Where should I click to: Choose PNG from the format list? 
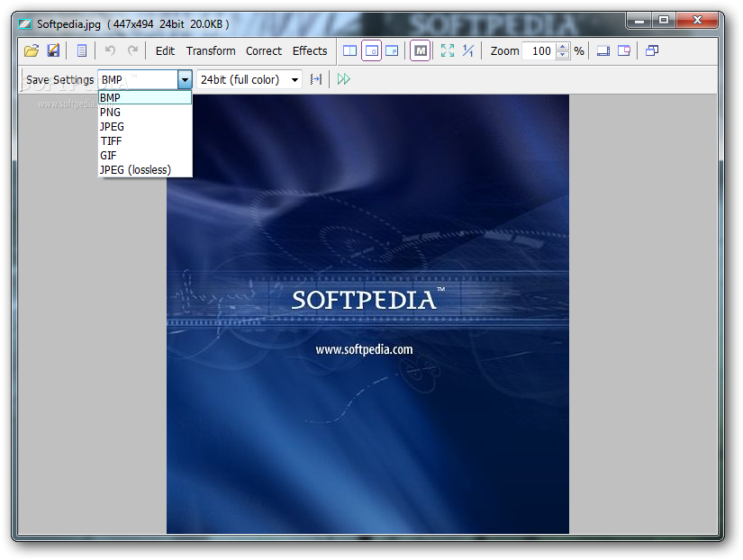point(145,113)
